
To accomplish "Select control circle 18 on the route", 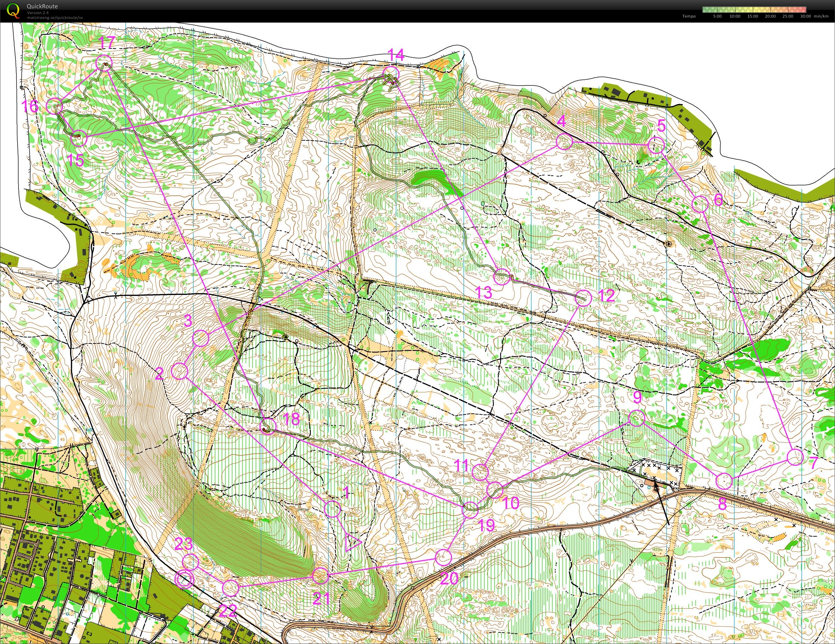I will pos(268,426).
